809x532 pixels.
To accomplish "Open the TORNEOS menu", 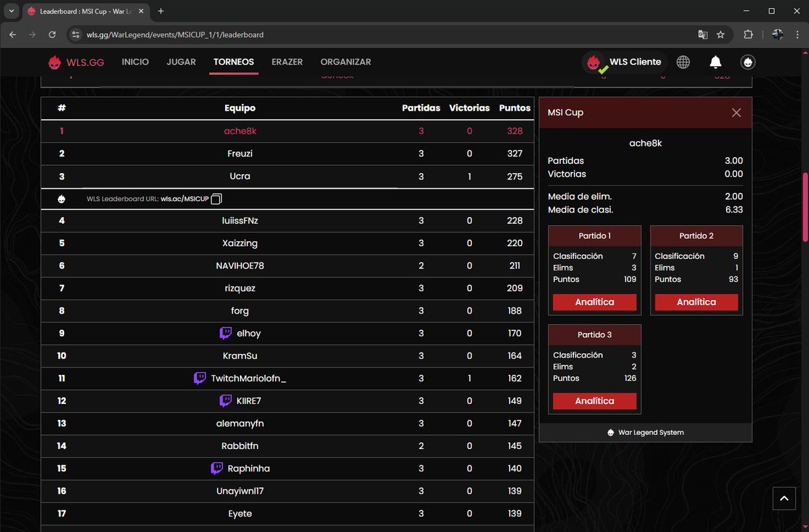I will [234, 62].
